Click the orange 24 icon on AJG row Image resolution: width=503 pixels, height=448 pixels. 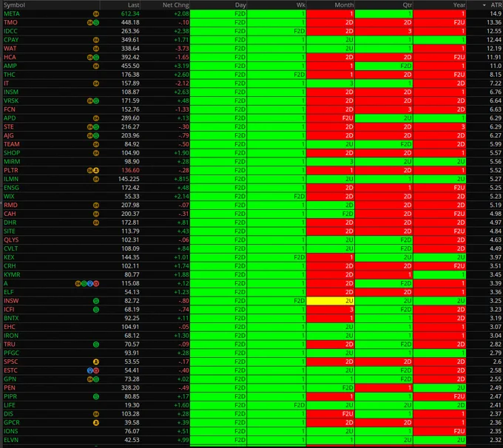pos(90,135)
